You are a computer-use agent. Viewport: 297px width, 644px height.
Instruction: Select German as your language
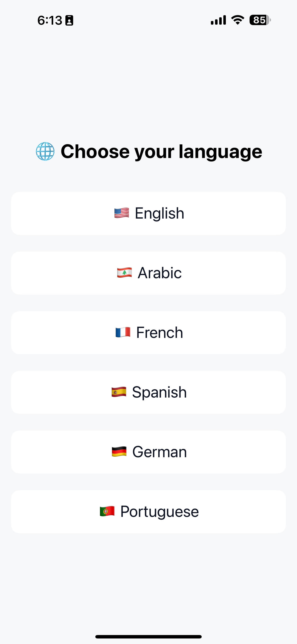click(148, 451)
